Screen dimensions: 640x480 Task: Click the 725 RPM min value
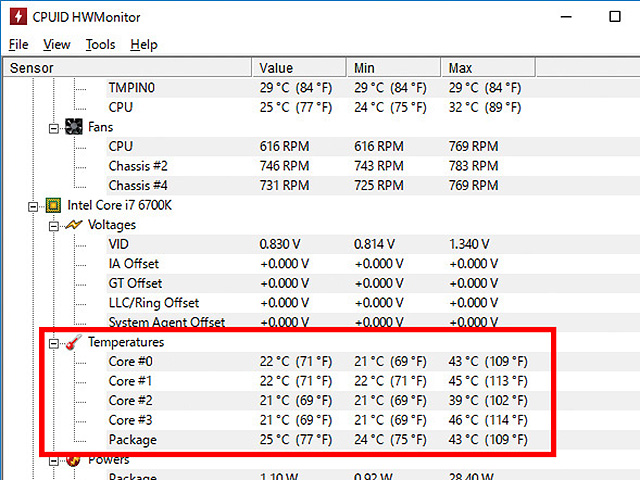pos(379,186)
